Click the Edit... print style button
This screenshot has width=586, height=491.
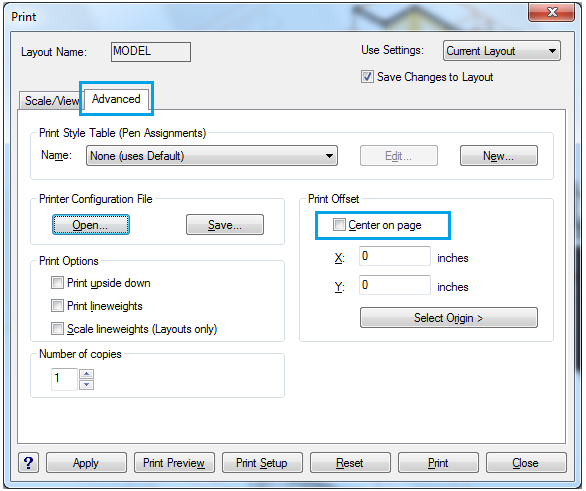pos(399,156)
